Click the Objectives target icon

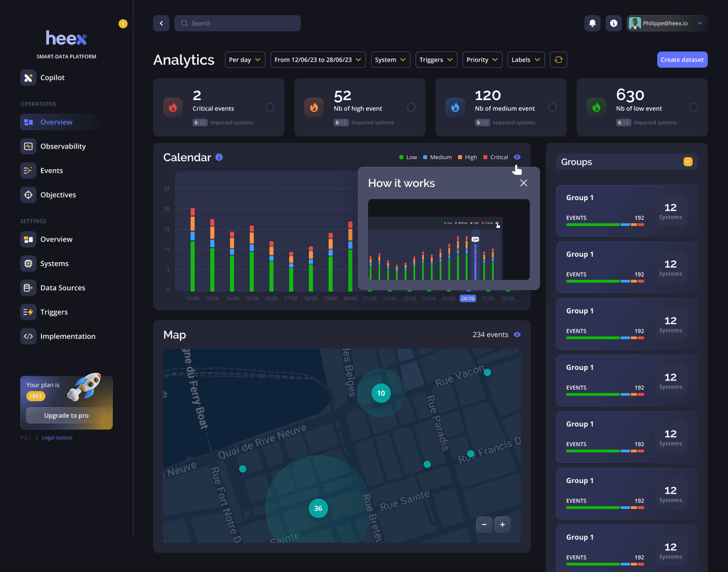[28, 195]
